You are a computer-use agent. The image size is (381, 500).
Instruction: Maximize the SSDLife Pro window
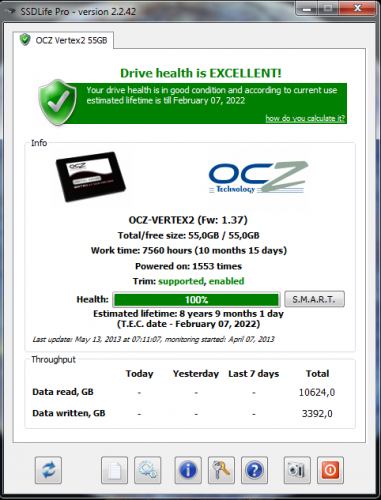pos(328,8)
